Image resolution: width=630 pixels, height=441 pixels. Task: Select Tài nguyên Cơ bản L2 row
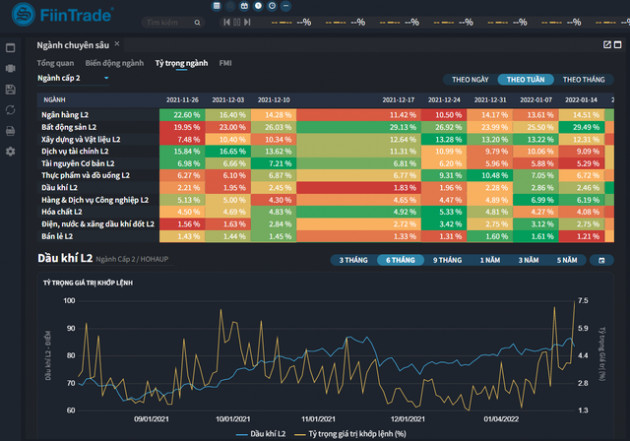(x=325, y=163)
